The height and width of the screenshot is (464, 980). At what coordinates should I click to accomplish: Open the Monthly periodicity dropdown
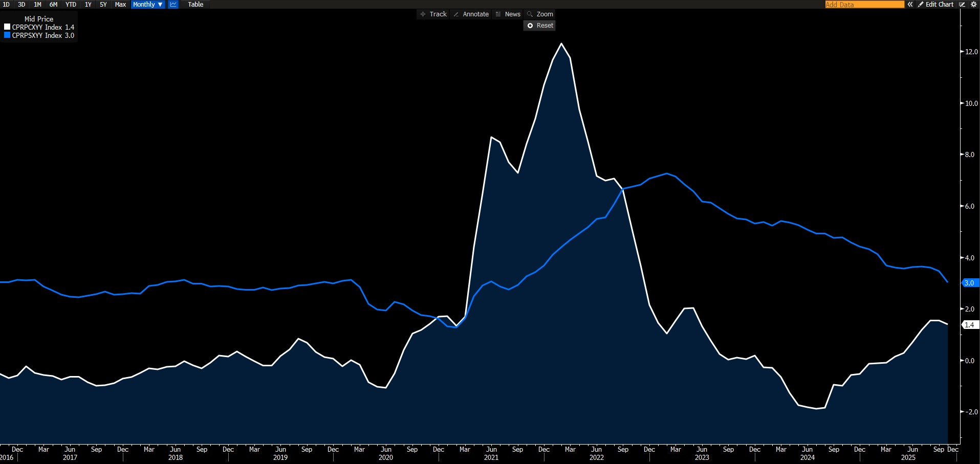pos(147,4)
